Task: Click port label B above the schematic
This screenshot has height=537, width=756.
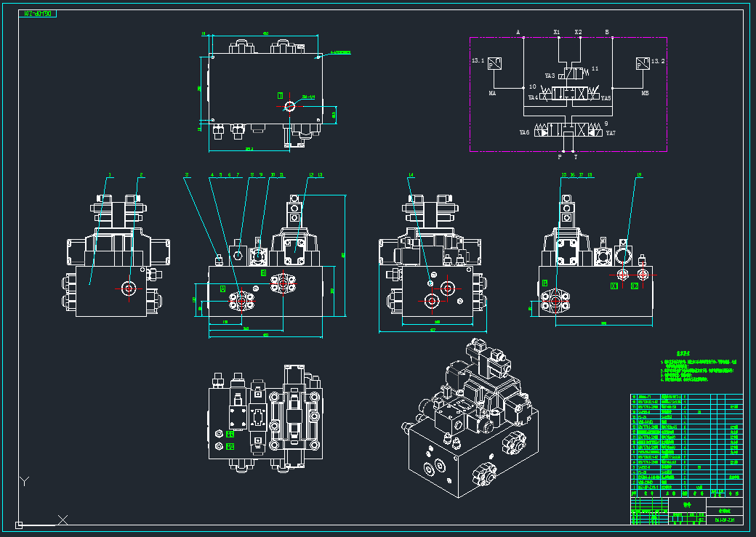Action: (x=607, y=32)
